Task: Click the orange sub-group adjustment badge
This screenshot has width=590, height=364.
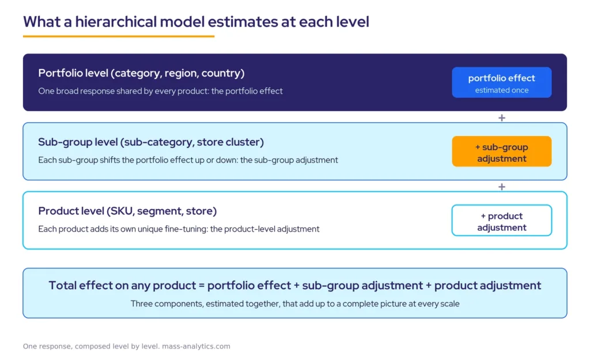Action: coord(502,151)
